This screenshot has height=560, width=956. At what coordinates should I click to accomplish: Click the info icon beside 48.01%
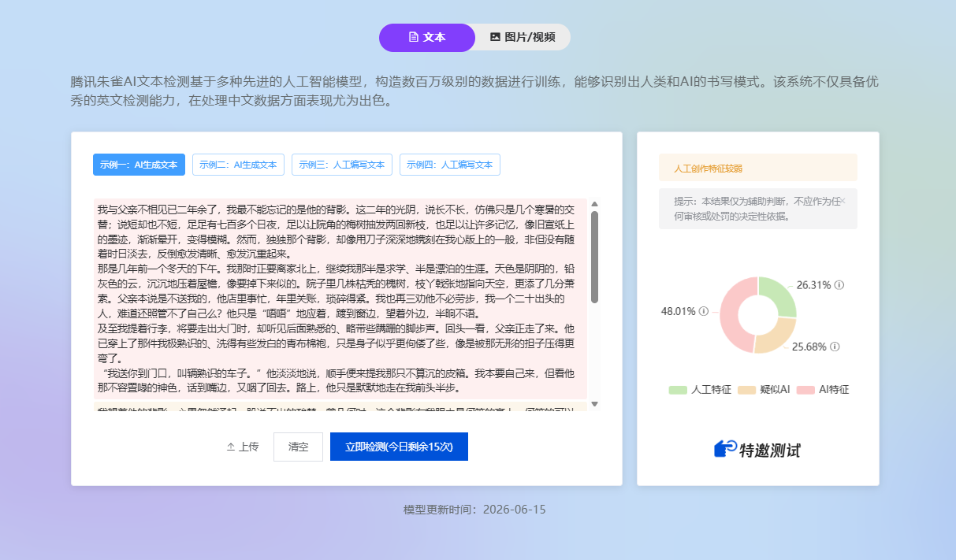[704, 311]
